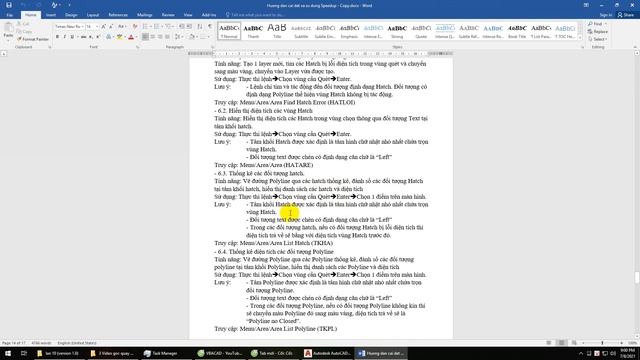Viewport: 640px width, 360px height.
Task: Decrease indent icon
Action: click(x=182, y=27)
